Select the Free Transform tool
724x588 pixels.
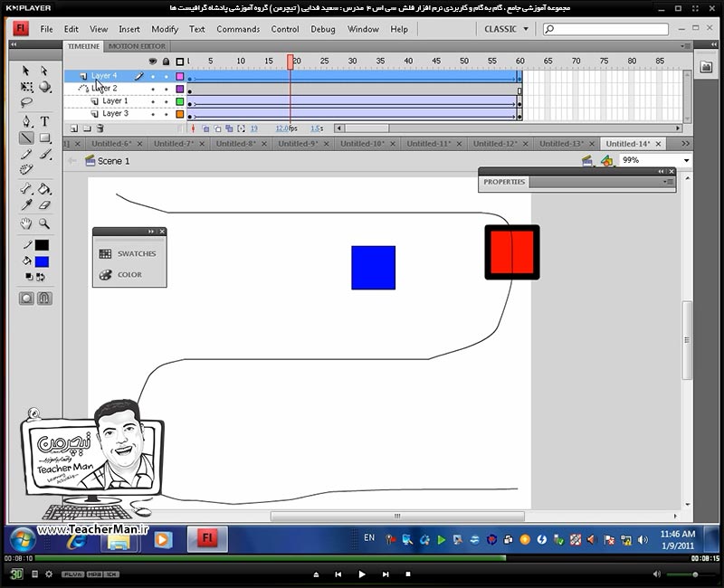[x=26, y=87]
